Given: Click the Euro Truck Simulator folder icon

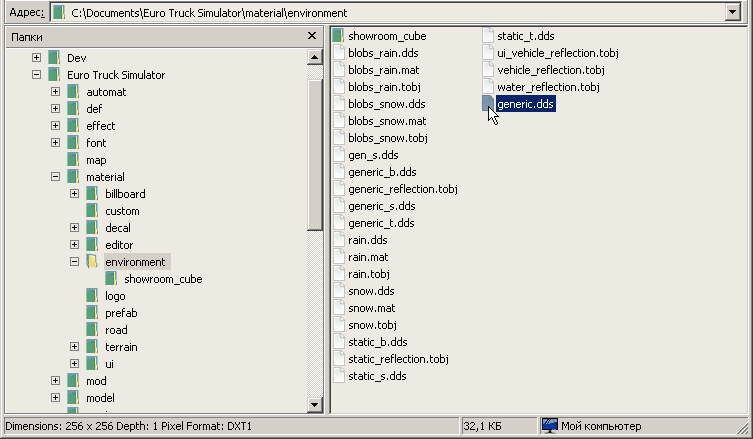Looking at the screenshot, I should point(54,74).
